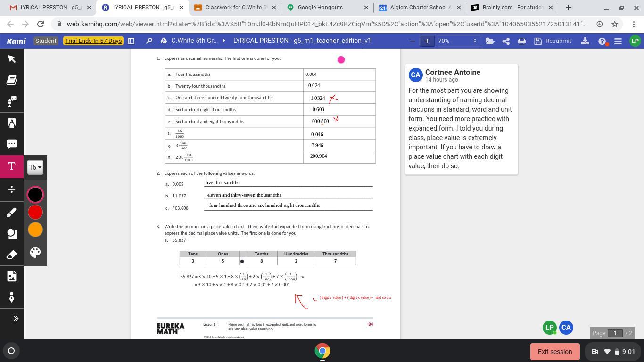Open a new browser tab
644x362 pixels.
(x=569, y=8)
